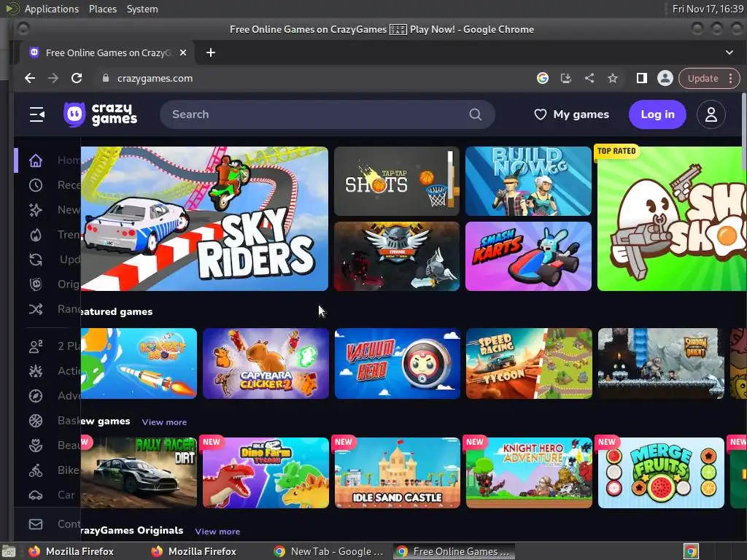Open the Tap-Tap Shots game
Screen dimensions: 747x560
pos(396,181)
